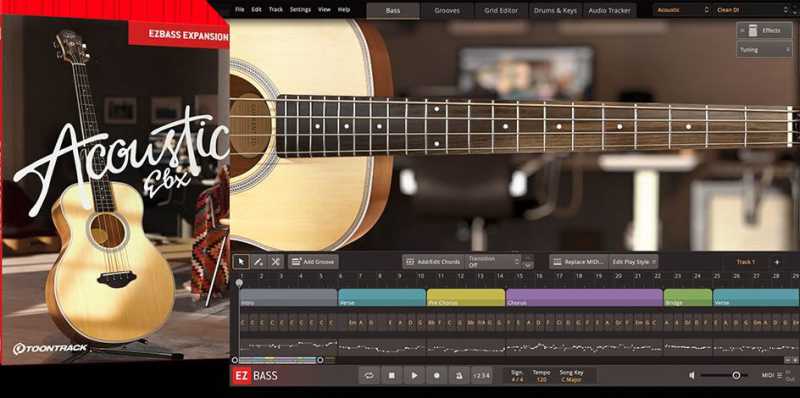Click the left handle of overview scrollbar
The image size is (800, 398).
tap(235, 360)
